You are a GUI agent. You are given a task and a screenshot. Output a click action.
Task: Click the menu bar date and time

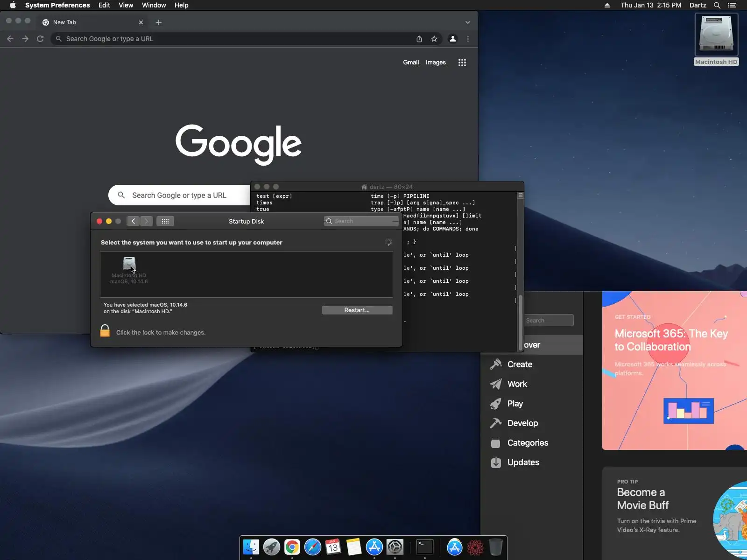651,5
